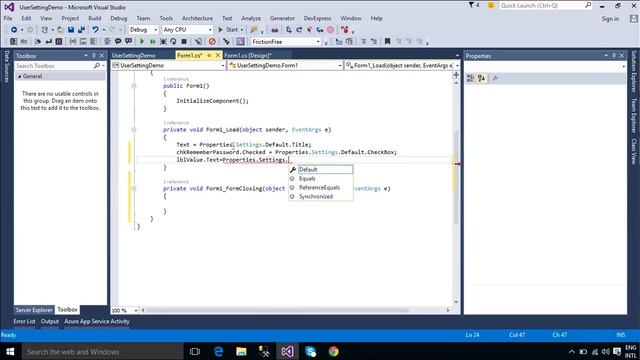
Task: Collapse the General toolbox group
Action: pos(20,76)
